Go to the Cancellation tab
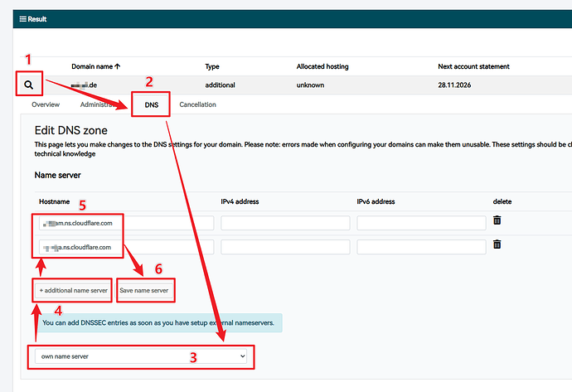 tap(197, 105)
